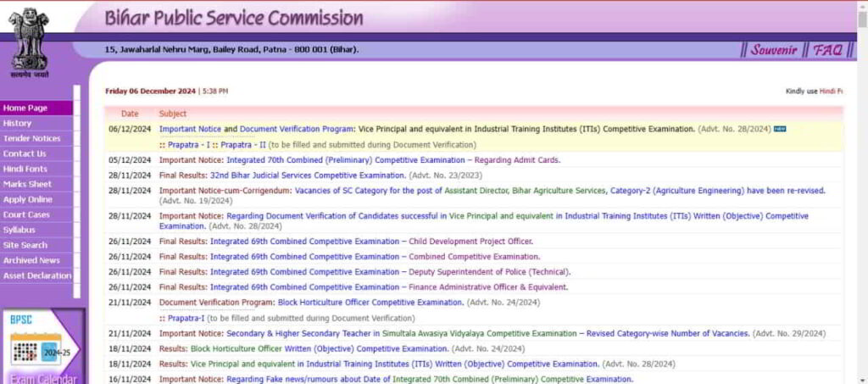Image resolution: width=868 pixels, height=384 pixels.
Task: Open Document Verification Program link for ITIs
Action: (298, 129)
